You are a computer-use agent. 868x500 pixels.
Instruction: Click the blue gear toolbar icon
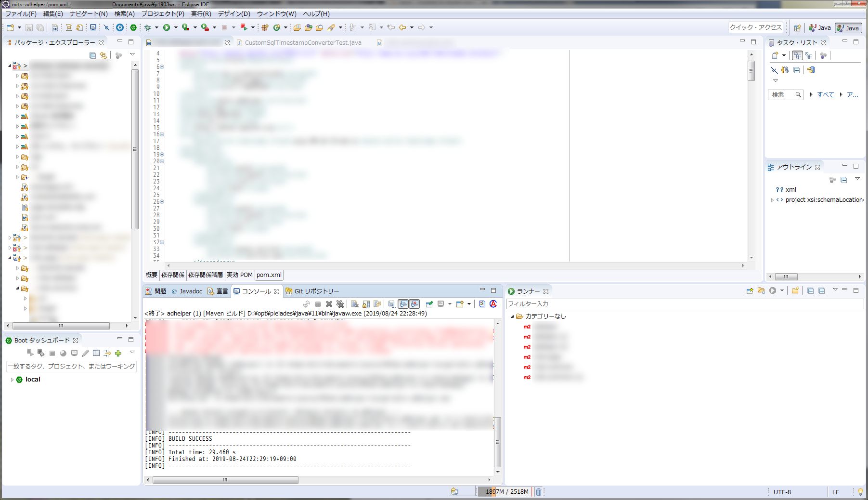click(x=120, y=27)
